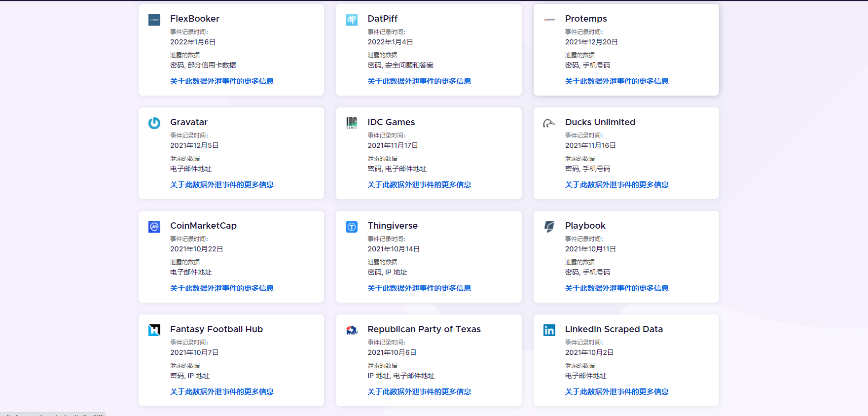Open more info link for Republican Party of Texas

(x=419, y=392)
